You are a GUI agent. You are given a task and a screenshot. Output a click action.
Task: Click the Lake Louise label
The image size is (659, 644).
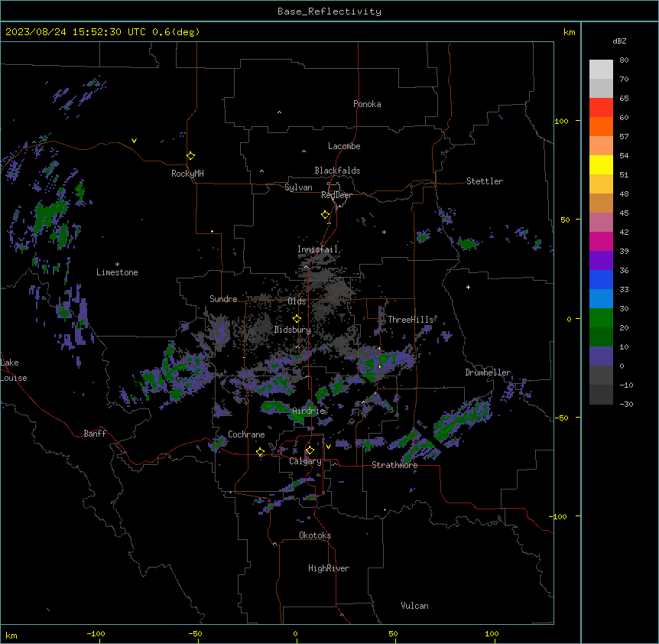(x=14, y=370)
